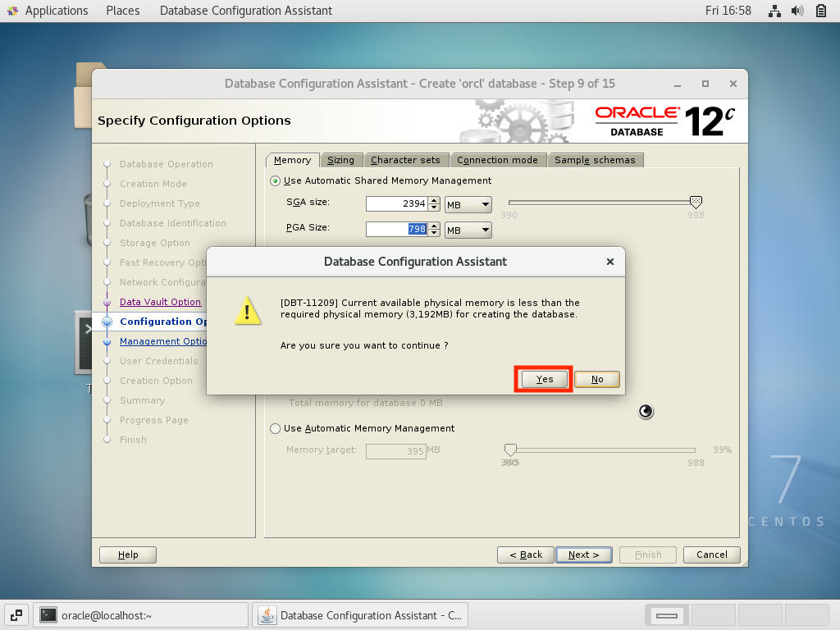Click the terminal icon in taskbar

click(48, 615)
